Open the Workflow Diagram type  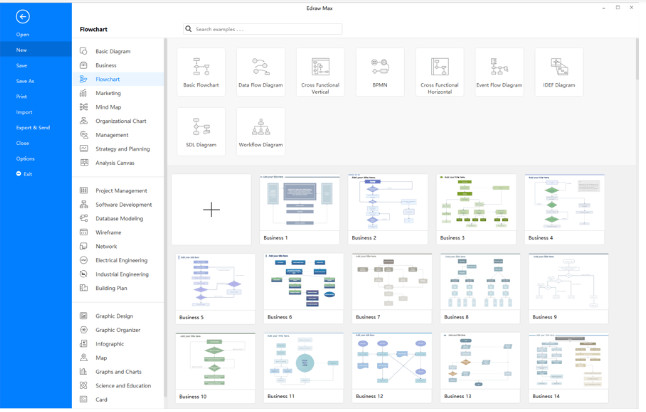(x=261, y=132)
